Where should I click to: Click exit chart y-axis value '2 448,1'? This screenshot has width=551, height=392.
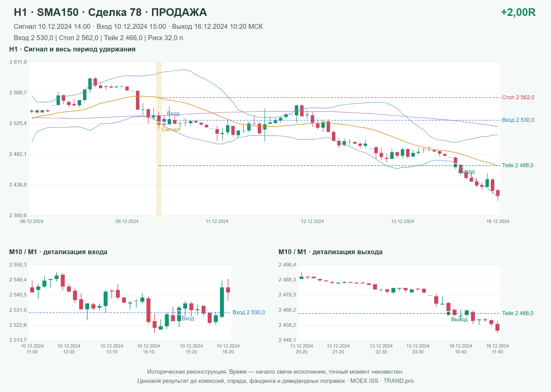click(287, 340)
